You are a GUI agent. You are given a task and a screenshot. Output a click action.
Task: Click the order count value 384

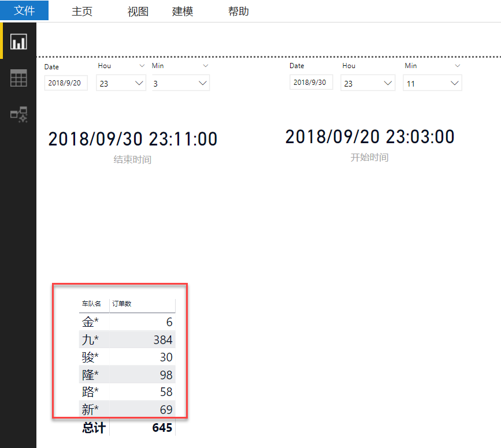[x=163, y=339]
